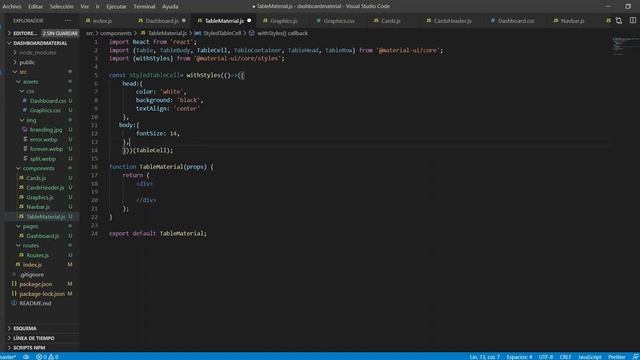This screenshot has width=640, height=360.
Task: Open the Editar menu
Action: [36, 7]
